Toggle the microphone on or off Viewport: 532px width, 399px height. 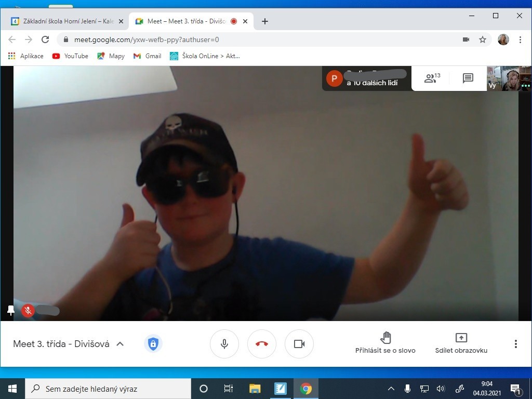(224, 344)
